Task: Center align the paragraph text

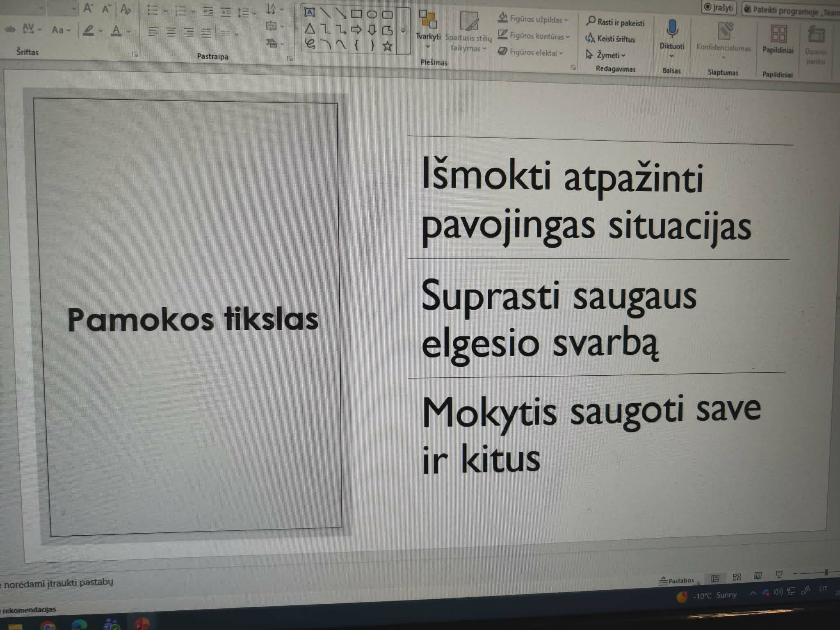Action: point(171,32)
